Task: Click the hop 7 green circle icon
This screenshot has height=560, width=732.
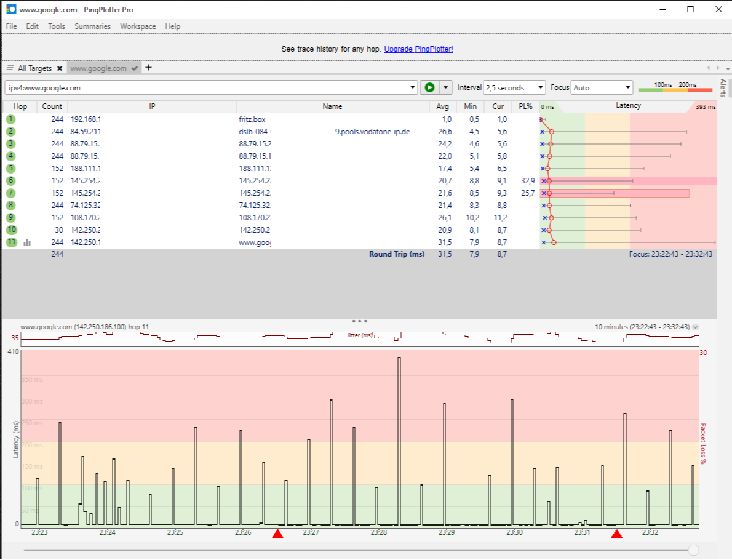Action: 10,193
